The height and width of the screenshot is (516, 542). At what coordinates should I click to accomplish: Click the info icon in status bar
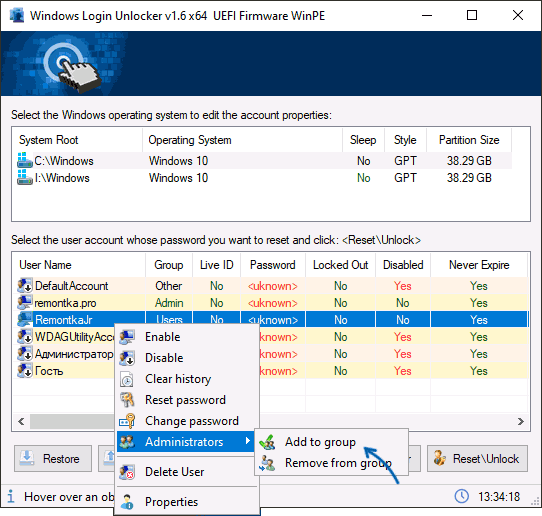pyautogui.click(x=11, y=496)
